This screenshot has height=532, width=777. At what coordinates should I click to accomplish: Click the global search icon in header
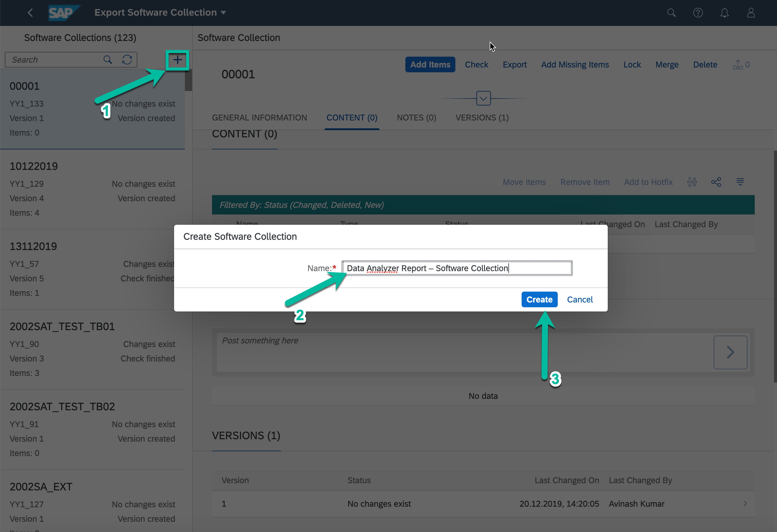671,13
